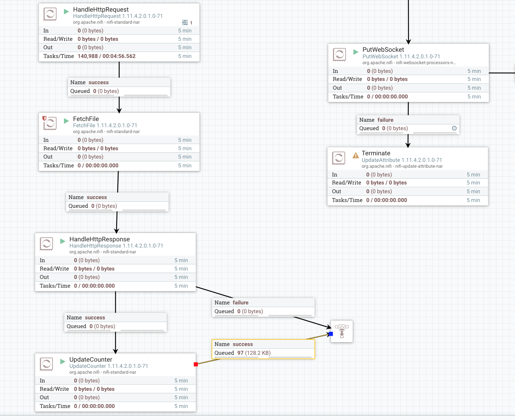Select the FetchFile processor icon
Image resolution: width=515 pixels, height=420 pixels.
[x=50, y=124]
